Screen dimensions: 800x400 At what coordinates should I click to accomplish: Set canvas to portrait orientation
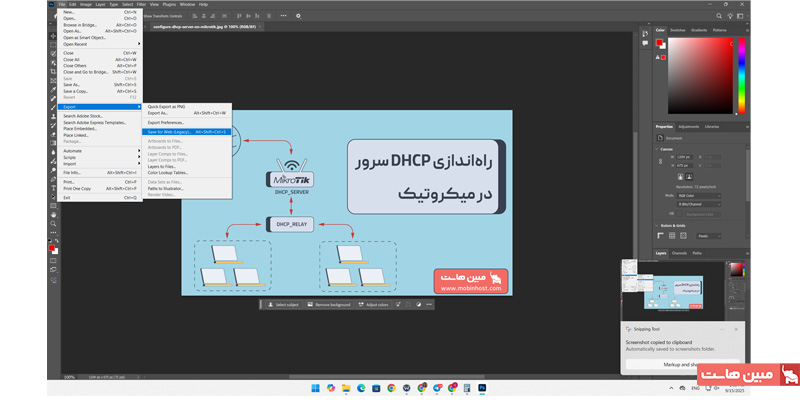[x=681, y=177]
